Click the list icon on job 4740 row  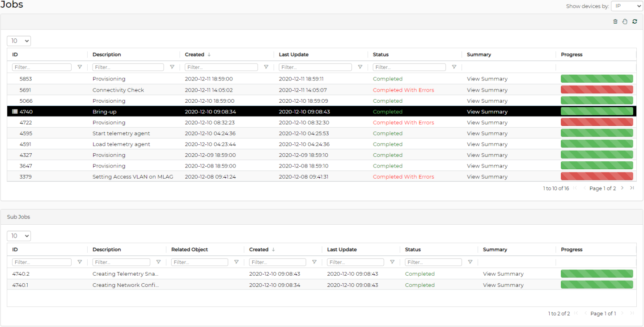[x=15, y=112]
